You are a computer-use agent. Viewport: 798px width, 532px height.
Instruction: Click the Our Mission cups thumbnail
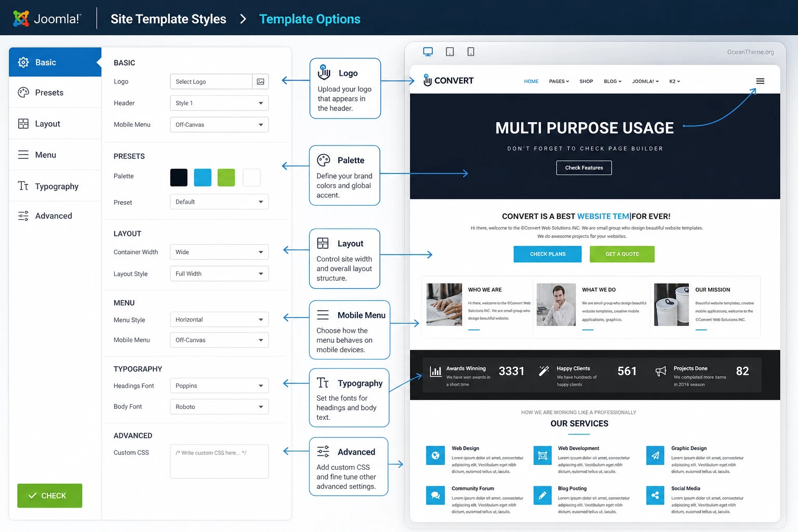[x=671, y=304]
